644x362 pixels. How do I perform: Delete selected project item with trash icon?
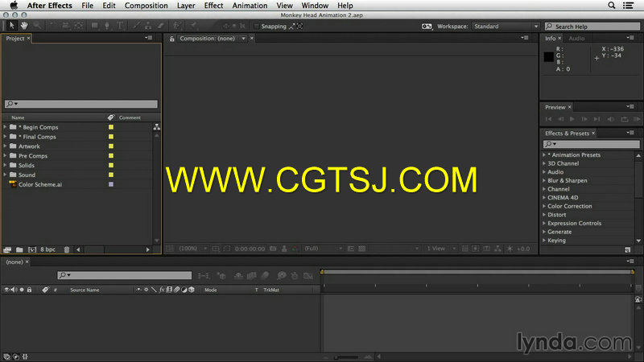67,249
